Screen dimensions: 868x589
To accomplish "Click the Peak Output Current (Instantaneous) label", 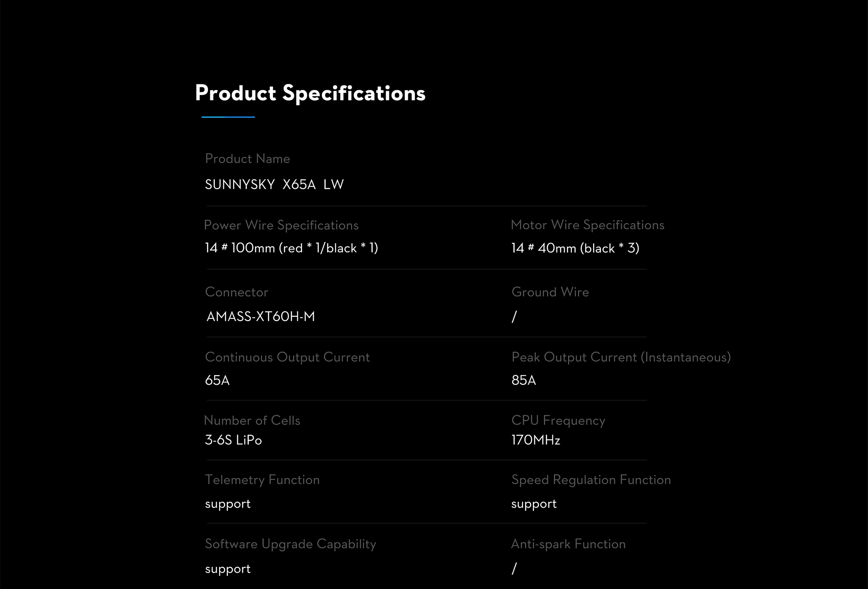I will [621, 357].
